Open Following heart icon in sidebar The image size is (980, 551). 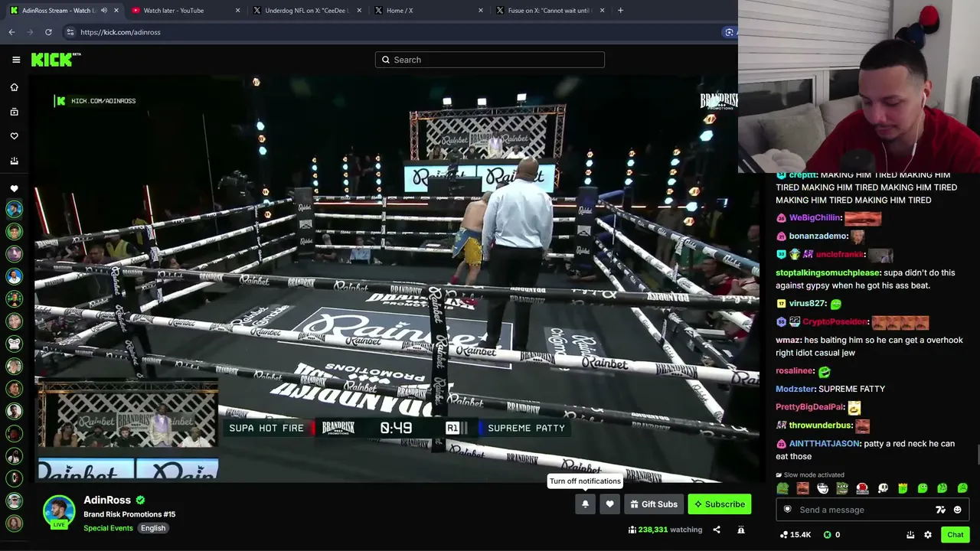[14, 136]
